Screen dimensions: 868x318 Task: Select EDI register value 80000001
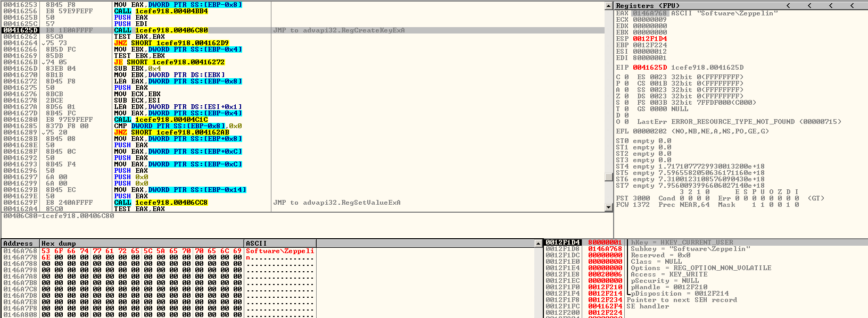(x=650, y=58)
